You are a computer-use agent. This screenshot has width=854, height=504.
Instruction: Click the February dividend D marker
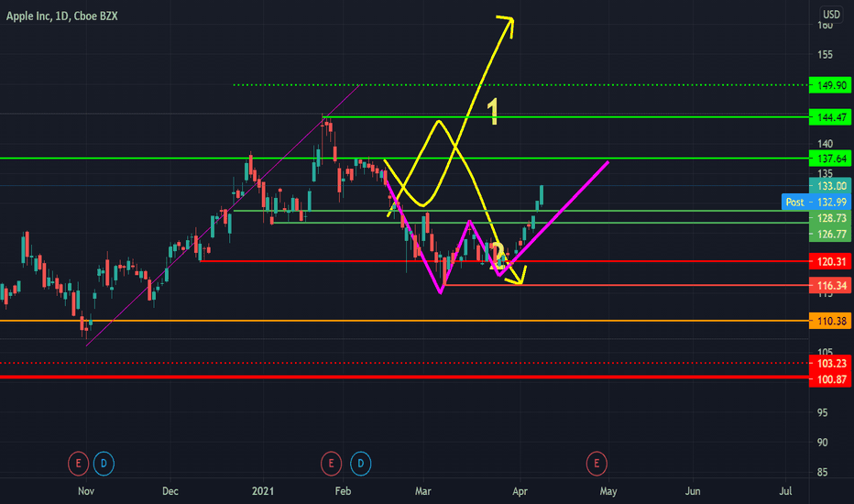point(360,464)
